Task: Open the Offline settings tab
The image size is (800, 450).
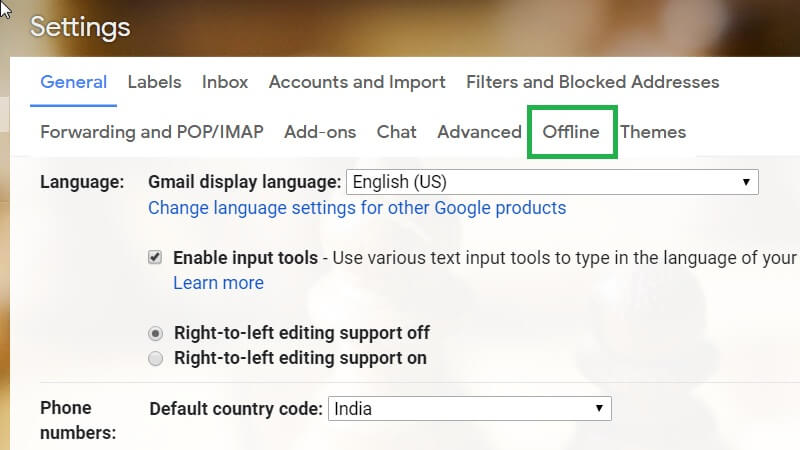Action: coord(571,132)
